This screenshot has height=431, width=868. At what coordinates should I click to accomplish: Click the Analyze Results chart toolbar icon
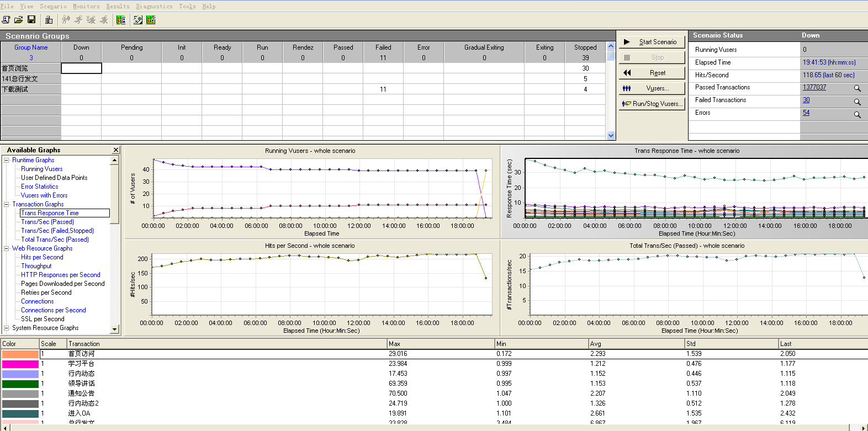point(121,20)
